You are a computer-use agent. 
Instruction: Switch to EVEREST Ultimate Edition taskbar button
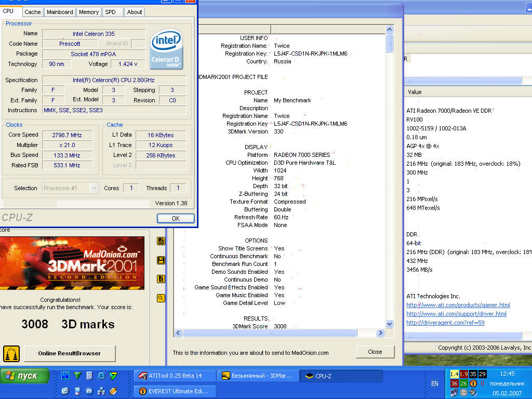point(176,391)
